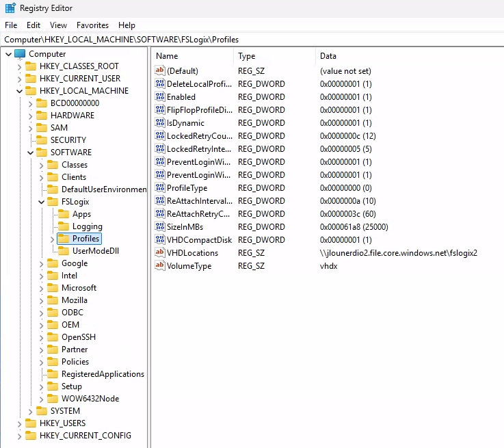
Task: Expand the SYSTEM key arrow
Action: tap(30, 412)
